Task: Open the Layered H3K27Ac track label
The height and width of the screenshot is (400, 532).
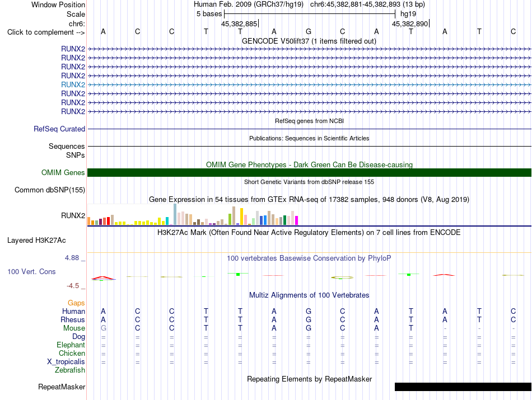Action: [36, 241]
